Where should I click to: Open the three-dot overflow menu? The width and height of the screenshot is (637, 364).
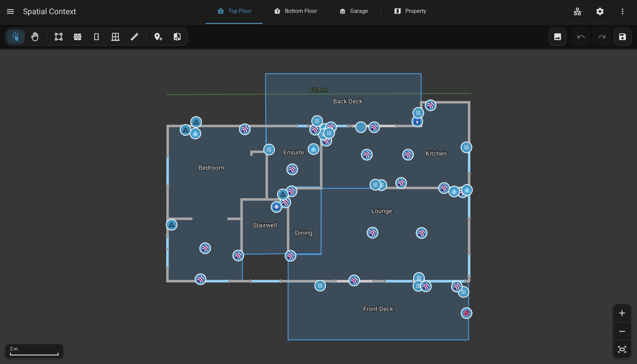coord(622,11)
